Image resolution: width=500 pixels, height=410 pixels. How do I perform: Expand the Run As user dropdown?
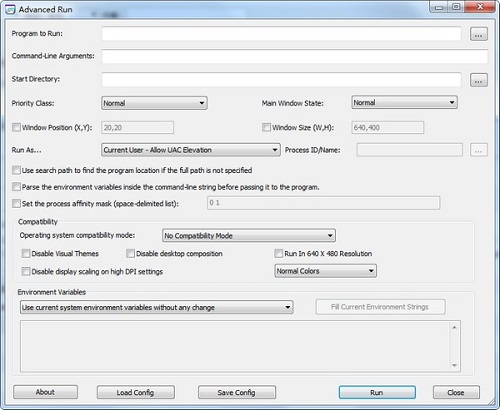191,150
